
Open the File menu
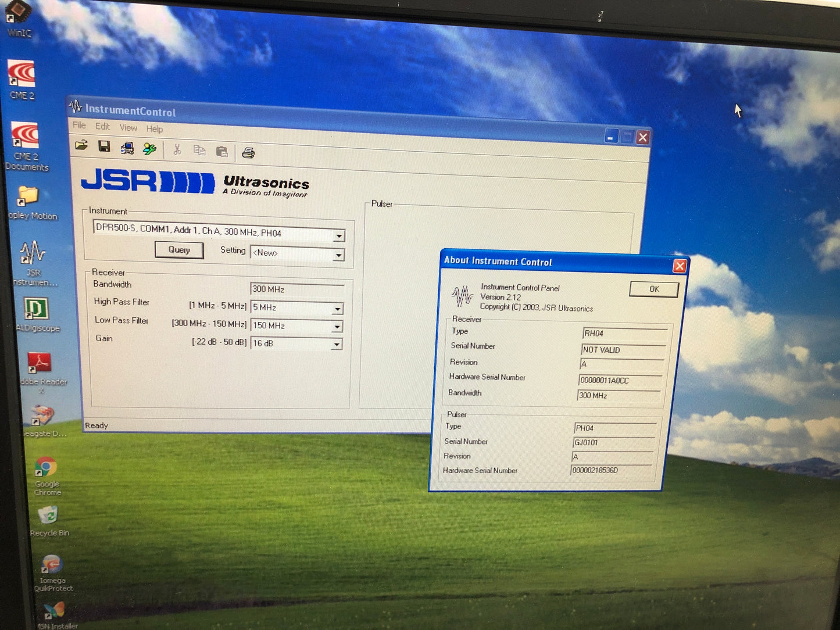point(79,126)
